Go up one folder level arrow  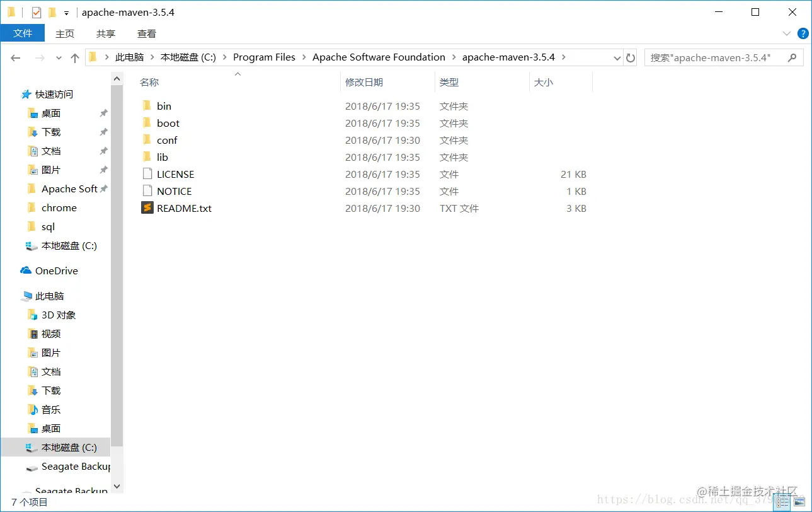coord(75,57)
